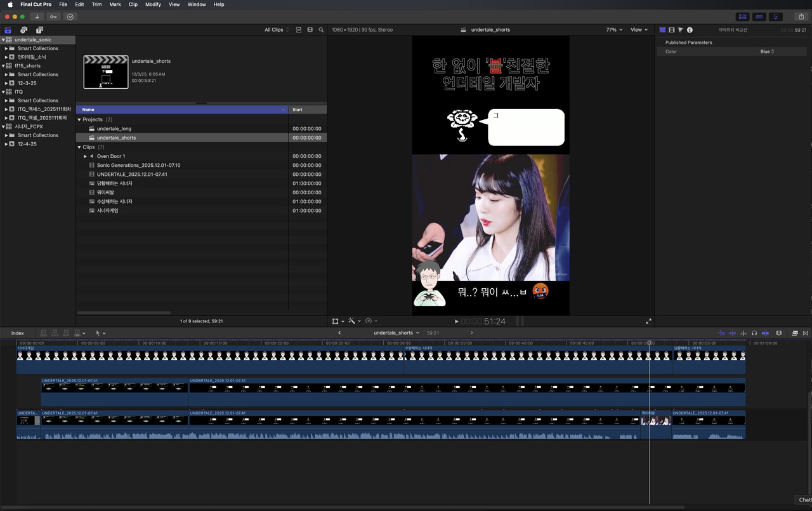Open the Modify menu

click(x=153, y=4)
